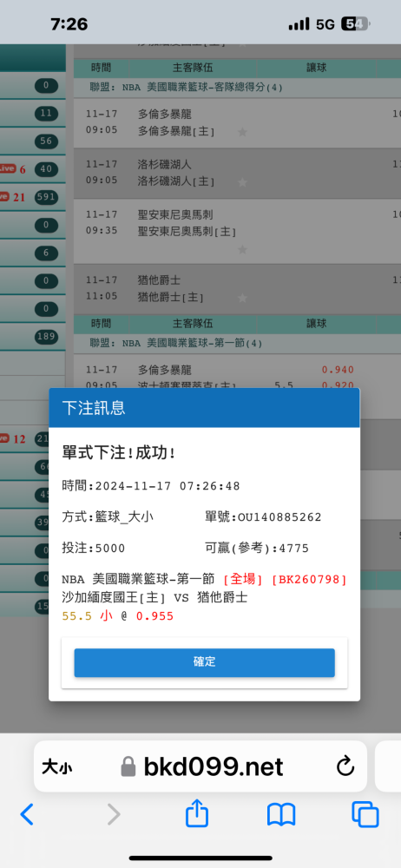Tap the count badge showing 11
Image resolution: width=401 pixels, height=868 pixels.
pos(46,114)
